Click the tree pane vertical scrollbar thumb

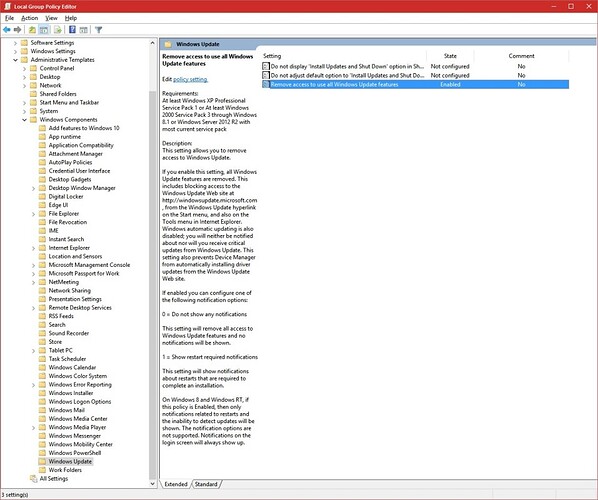[153, 285]
